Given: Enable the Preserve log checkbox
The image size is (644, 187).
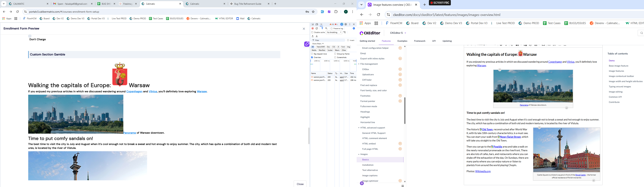Looking at the screenshot, I should click(x=332, y=28).
